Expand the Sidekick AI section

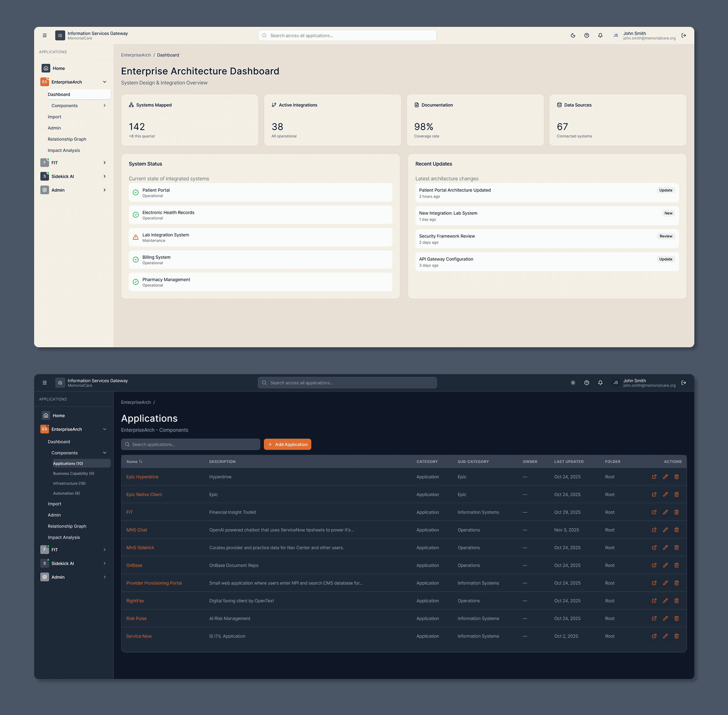(105, 176)
